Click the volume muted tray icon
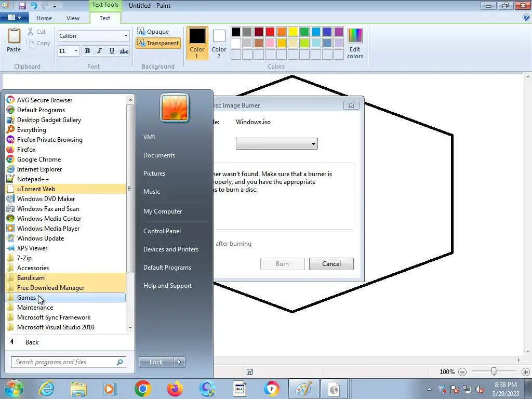Viewport: 532px width, 399px height. tap(480, 389)
